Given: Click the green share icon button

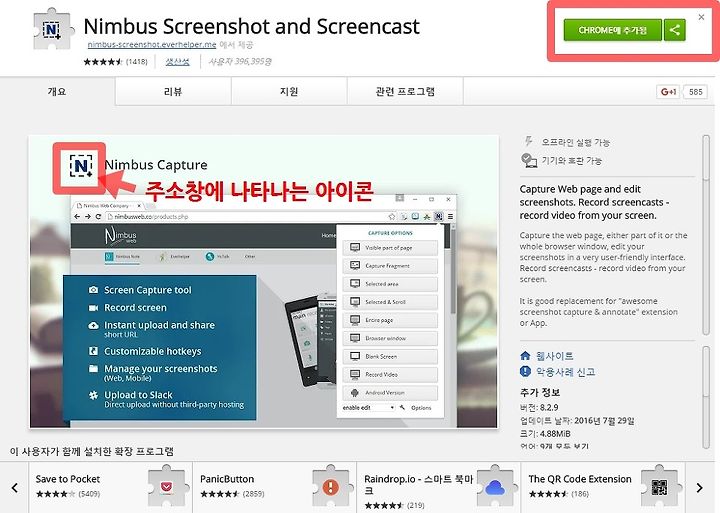Looking at the screenshot, I should pos(675,30).
